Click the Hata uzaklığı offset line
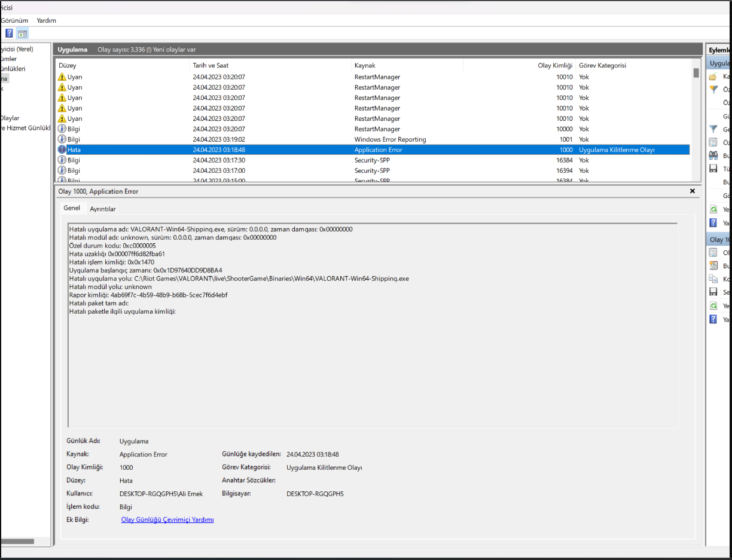 coord(117,254)
